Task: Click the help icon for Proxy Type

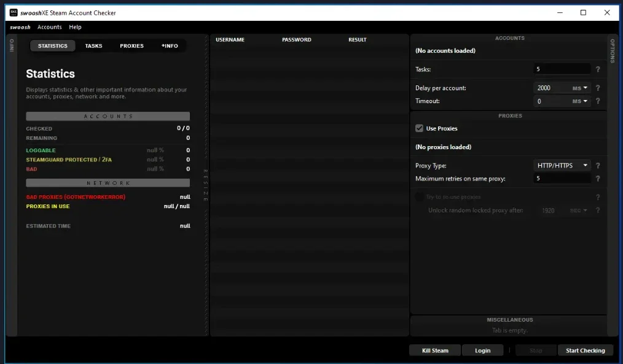Action: pos(598,166)
